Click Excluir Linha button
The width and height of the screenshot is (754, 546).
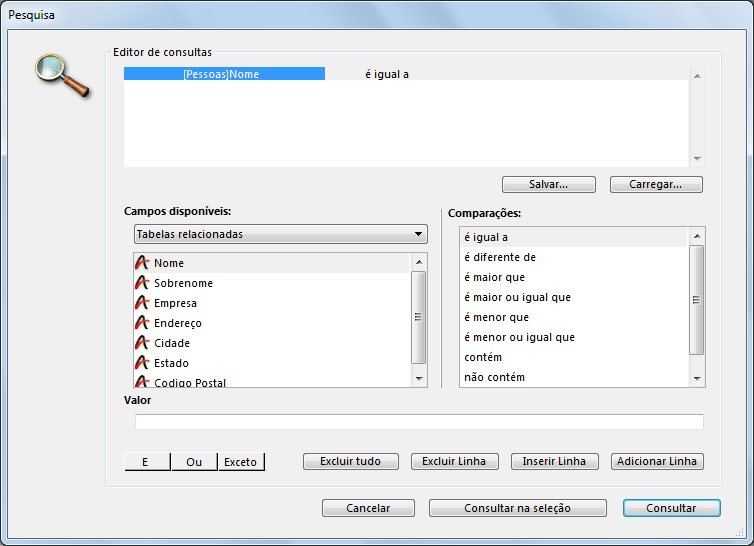454,461
